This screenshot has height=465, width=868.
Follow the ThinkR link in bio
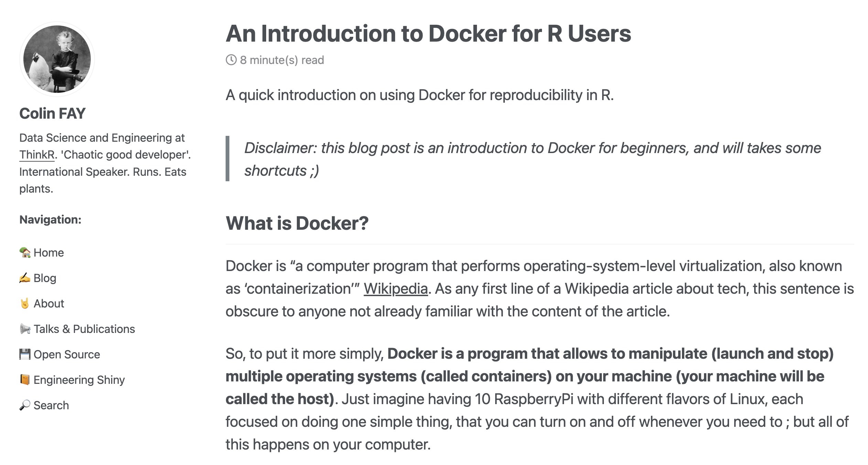click(x=37, y=155)
